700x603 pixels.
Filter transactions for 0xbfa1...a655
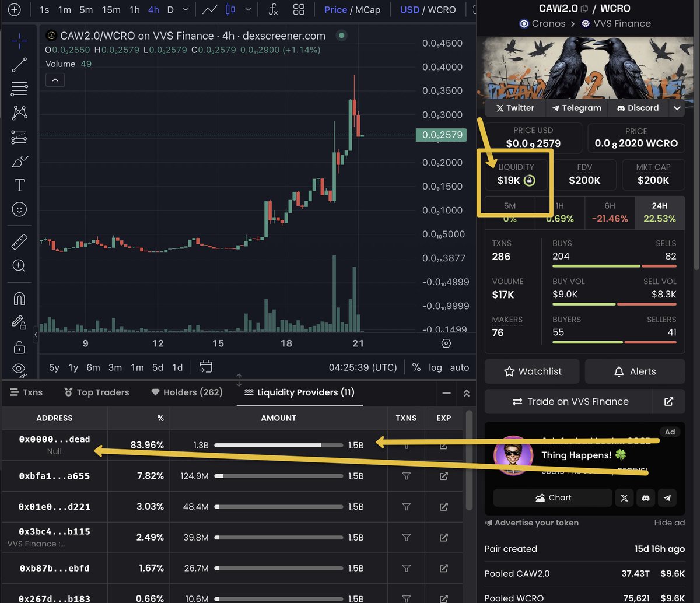pos(407,476)
